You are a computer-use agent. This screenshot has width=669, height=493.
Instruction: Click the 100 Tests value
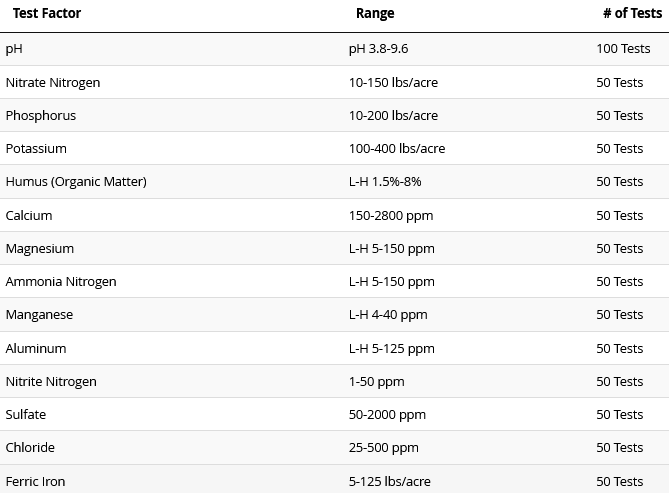coord(623,49)
